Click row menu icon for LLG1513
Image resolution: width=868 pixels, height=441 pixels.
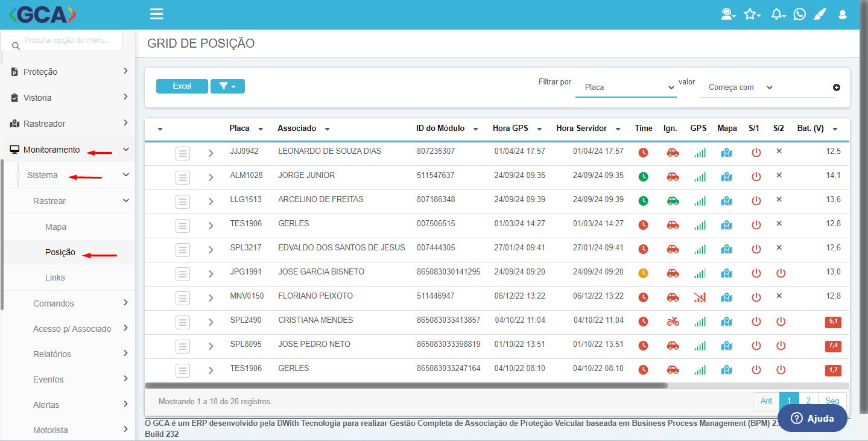click(183, 201)
